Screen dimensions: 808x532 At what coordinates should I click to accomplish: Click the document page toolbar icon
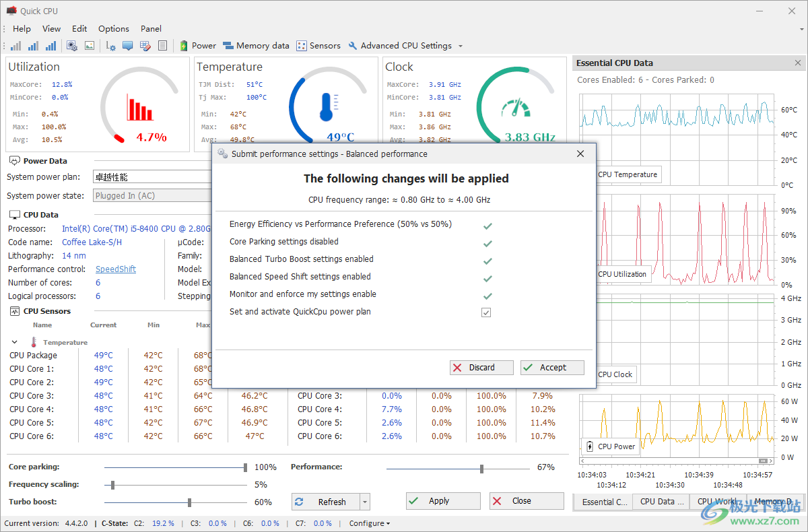162,46
